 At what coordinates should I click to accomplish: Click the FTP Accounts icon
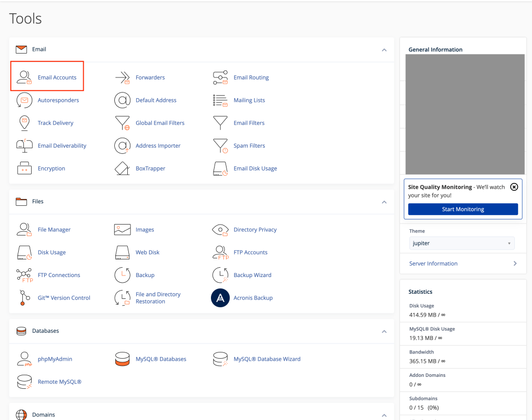[220, 252]
